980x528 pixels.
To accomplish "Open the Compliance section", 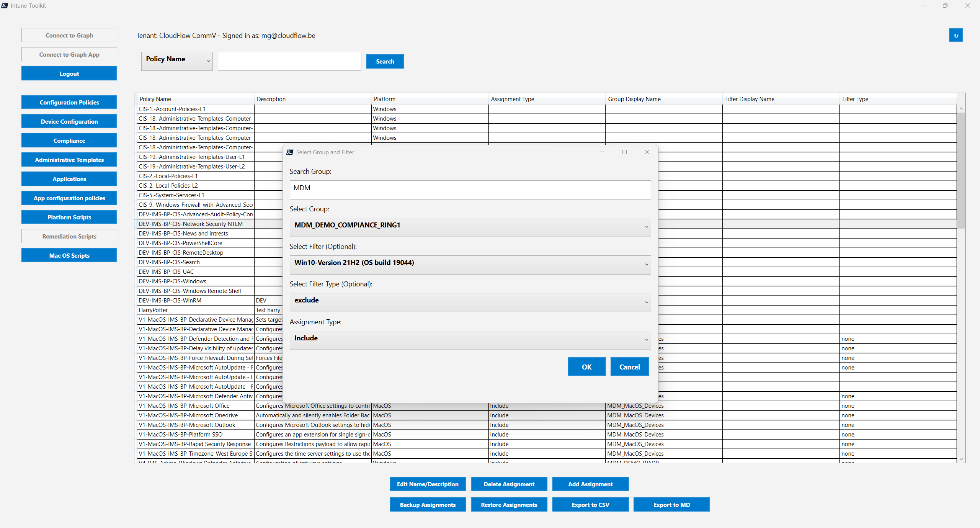I will coord(69,140).
